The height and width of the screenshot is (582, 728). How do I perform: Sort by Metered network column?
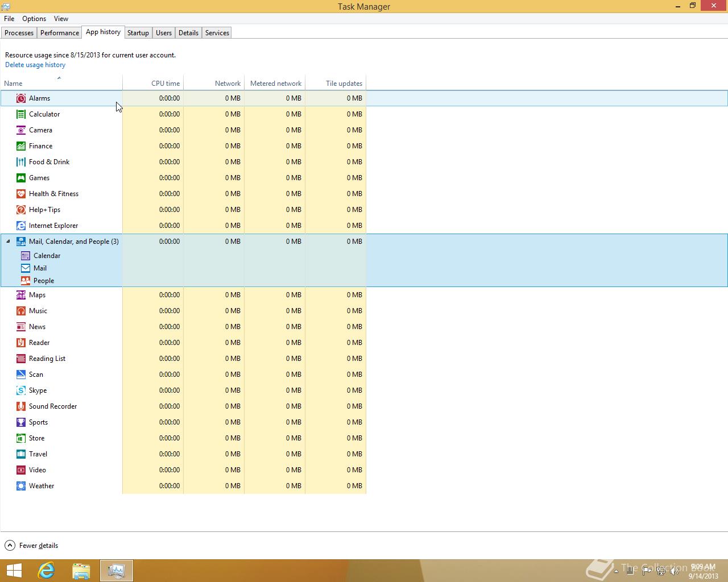[x=275, y=83]
